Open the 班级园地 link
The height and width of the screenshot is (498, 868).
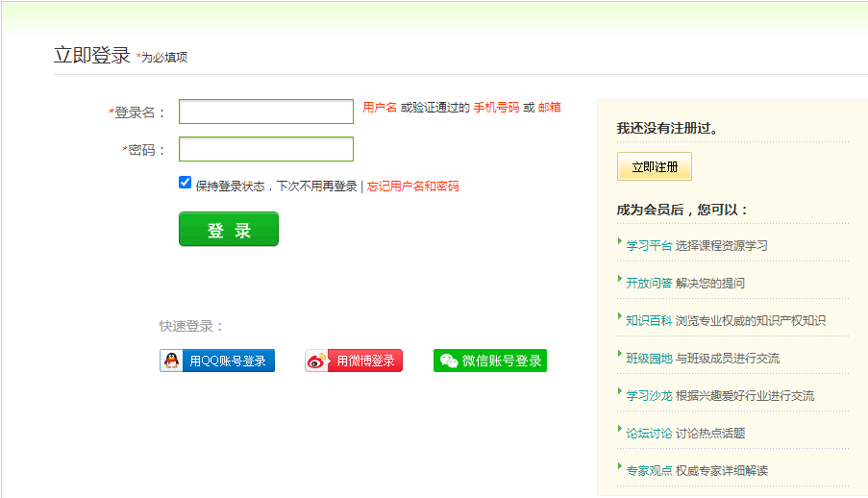pyautogui.click(x=649, y=358)
